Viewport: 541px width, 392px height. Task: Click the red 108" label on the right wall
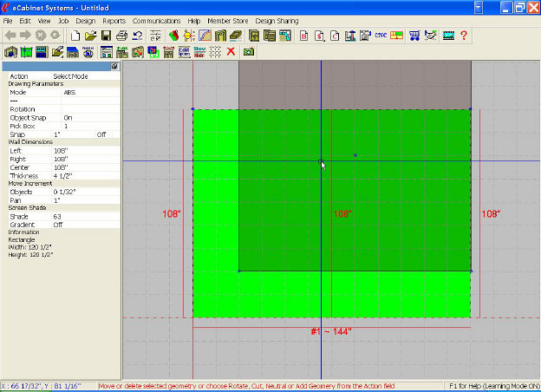click(491, 214)
